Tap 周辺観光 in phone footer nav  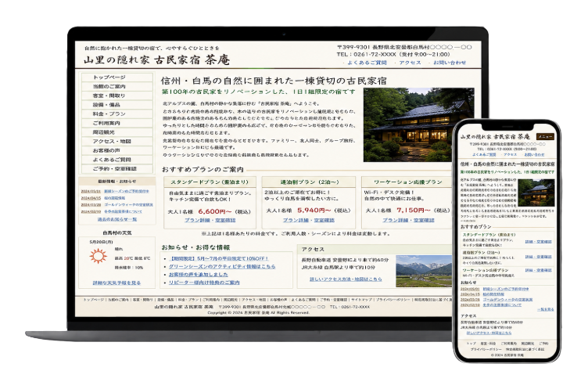[x=528, y=344]
